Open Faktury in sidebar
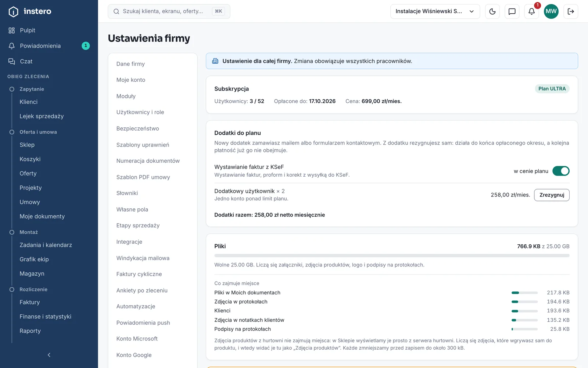Screen dimensions: 588x368 click(30, 302)
